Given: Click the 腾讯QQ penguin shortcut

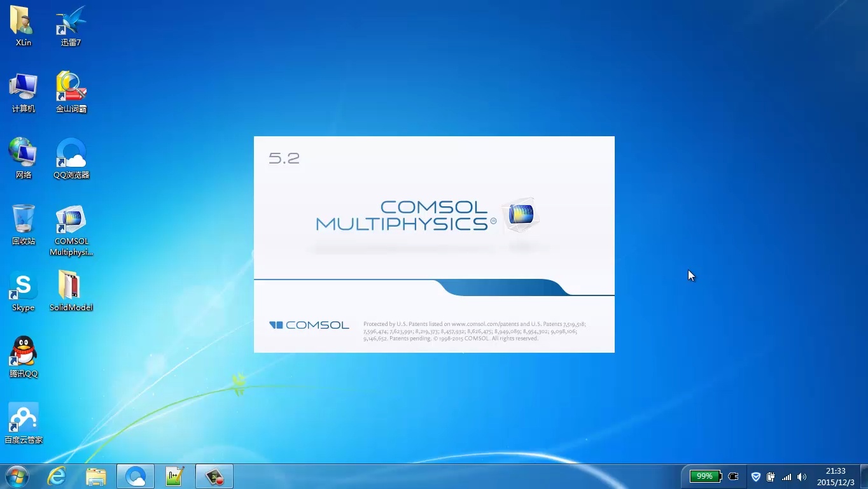Looking at the screenshot, I should (x=24, y=353).
